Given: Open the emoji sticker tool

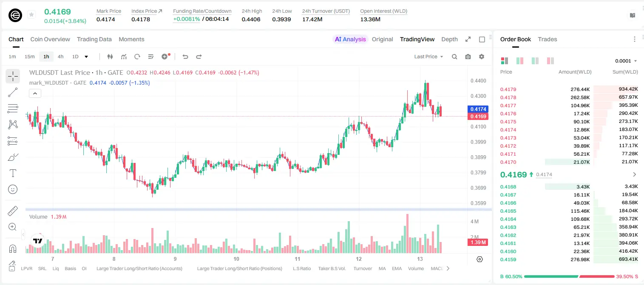Looking at the screenshot, I should coord(13,189).
